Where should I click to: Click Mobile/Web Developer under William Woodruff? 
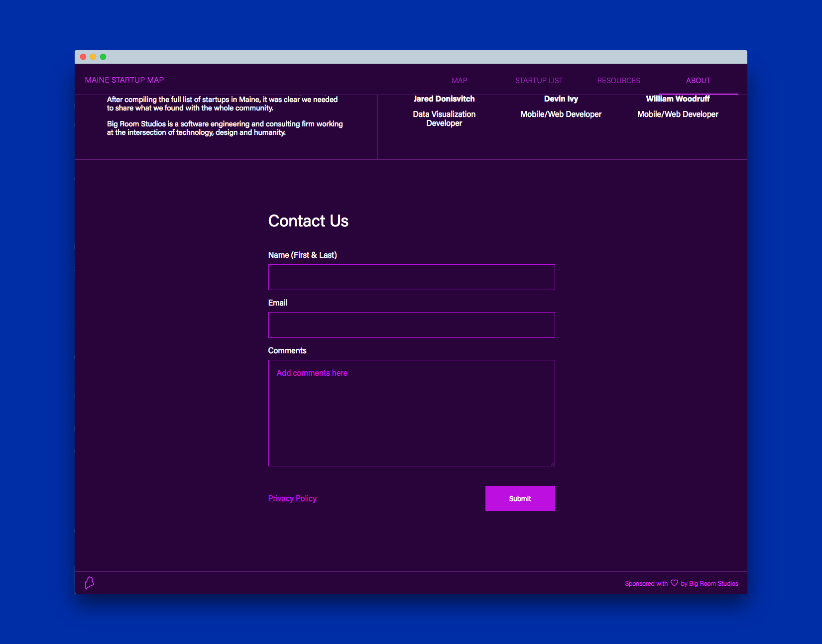tap(678, 114)
